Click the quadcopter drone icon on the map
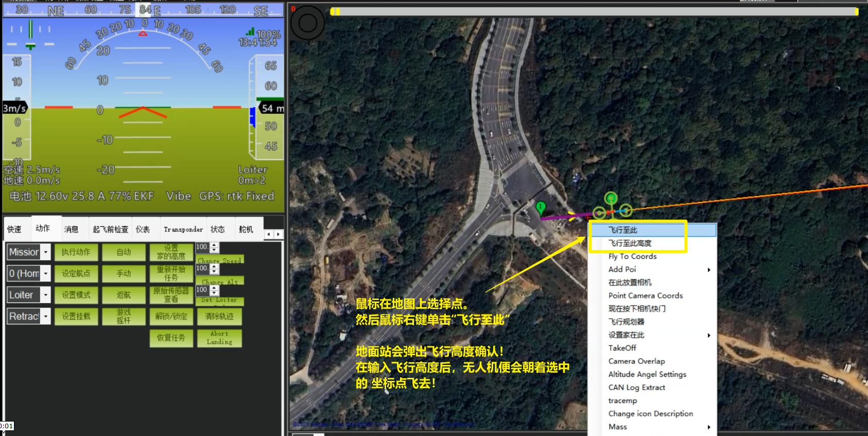The height and width of the screenshot is (436, 868). (612, 209)
